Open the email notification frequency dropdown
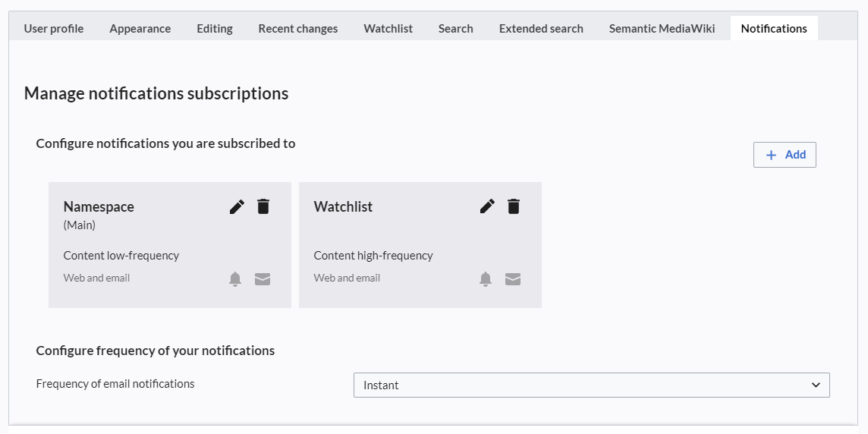 coord(591,385)
